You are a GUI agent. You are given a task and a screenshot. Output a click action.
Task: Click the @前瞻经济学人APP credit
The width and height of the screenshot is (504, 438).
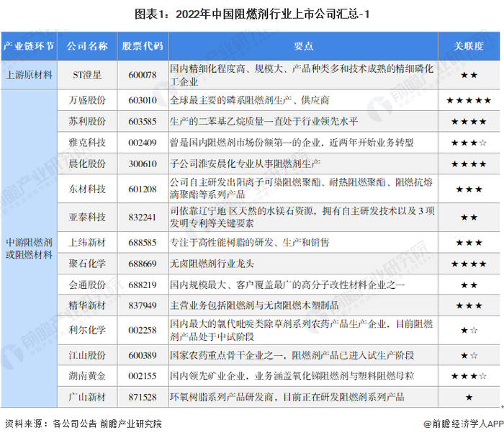click(x=464, y=424)
